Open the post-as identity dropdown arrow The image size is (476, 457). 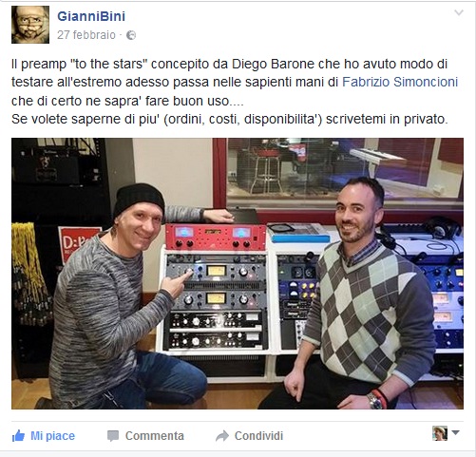click(455, 432)
